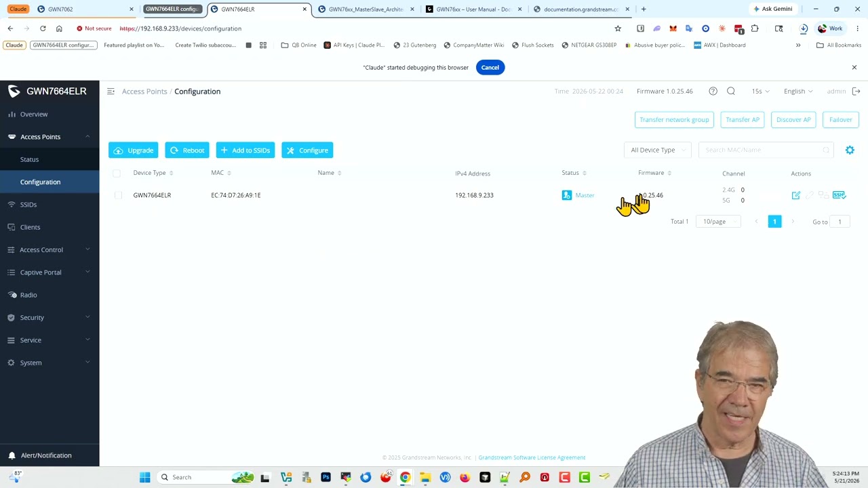Click the Failover button

pyautogui.click(x=841, y=120)
